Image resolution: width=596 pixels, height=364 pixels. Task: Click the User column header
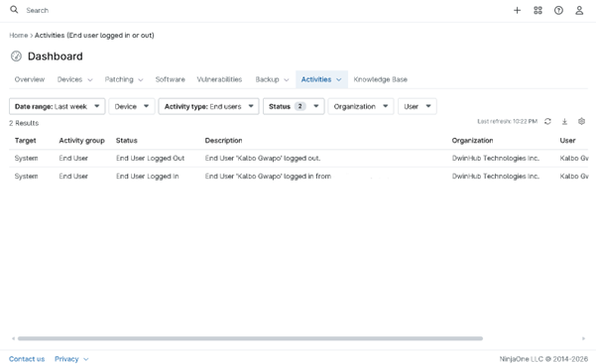click(x=567, y=141)
